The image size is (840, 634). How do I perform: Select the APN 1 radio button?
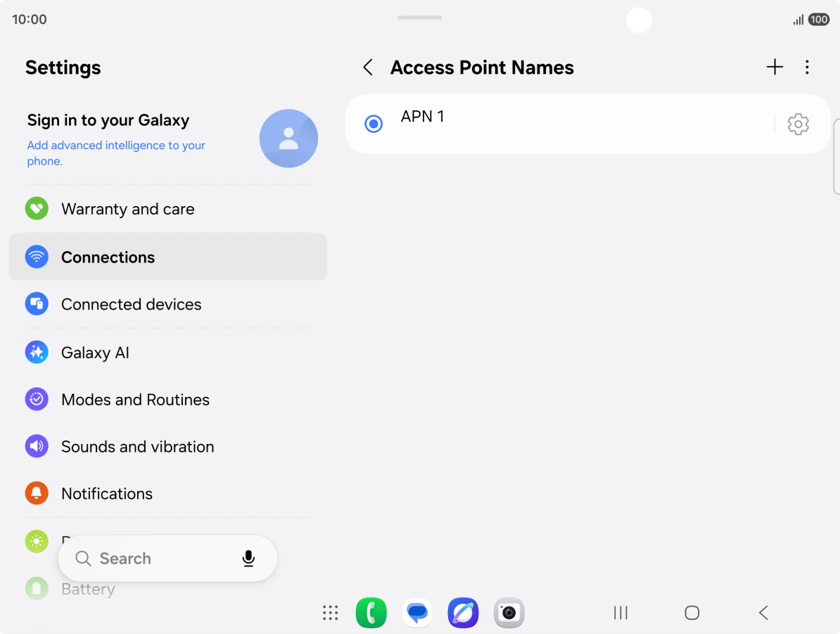tap(374, 124)
